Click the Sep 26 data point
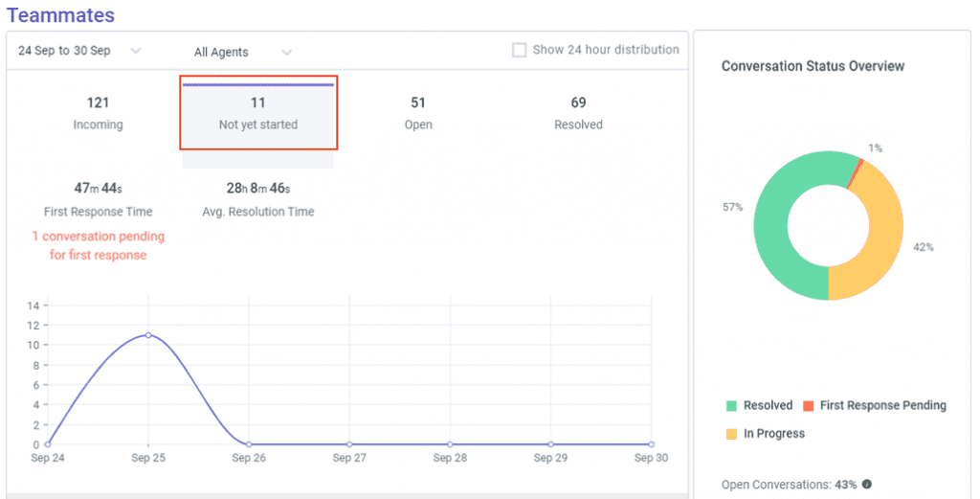This screenshot has width=980, height=499. point(249,444)
